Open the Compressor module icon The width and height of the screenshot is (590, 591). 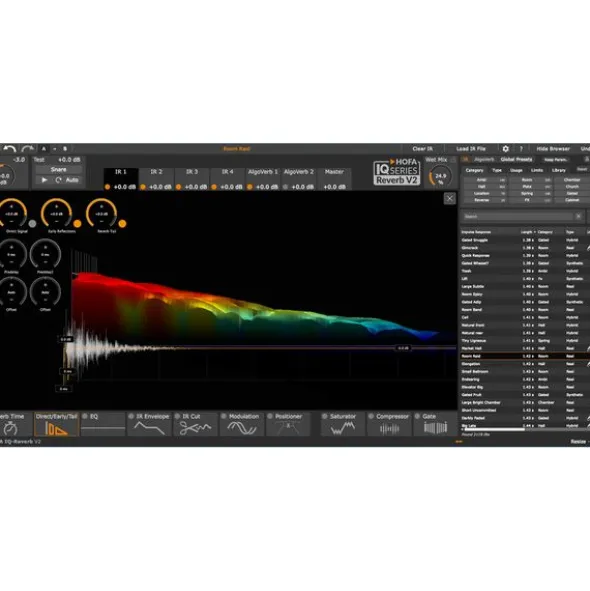389,429
